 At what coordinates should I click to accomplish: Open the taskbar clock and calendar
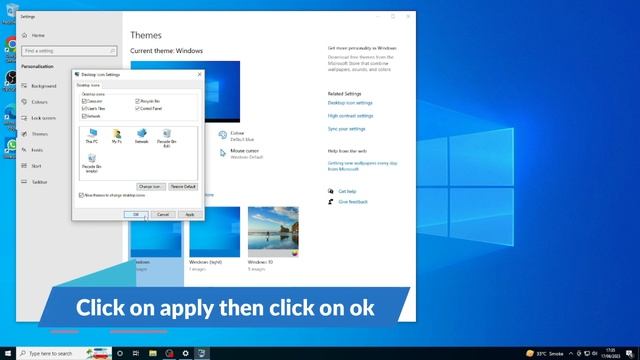click(611, 353)
